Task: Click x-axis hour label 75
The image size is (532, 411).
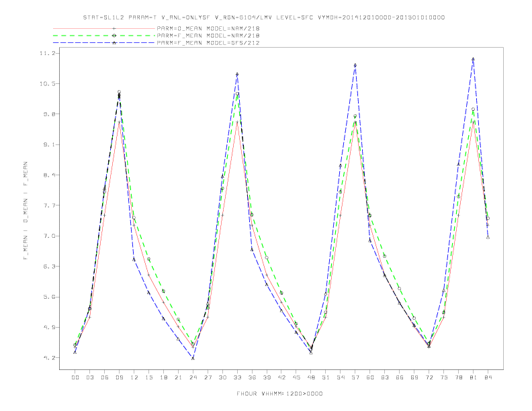Action: 444,377
